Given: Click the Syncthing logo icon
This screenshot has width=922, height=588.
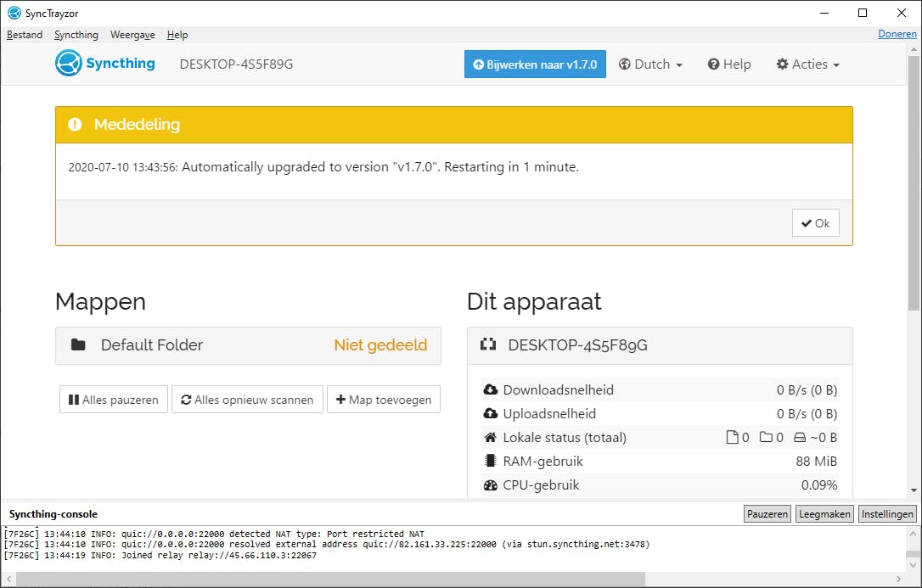Looking at the screenshot, I should (68, 63).
